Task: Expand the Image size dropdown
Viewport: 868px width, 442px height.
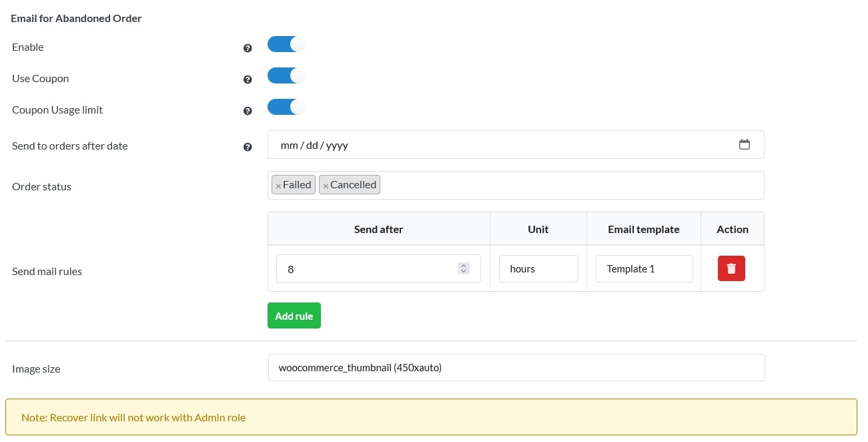Action: [516, 367]
